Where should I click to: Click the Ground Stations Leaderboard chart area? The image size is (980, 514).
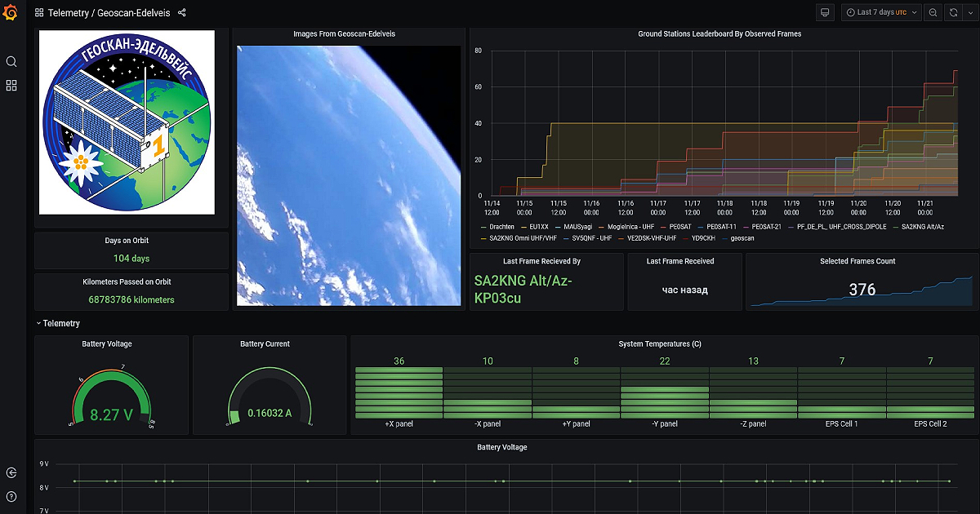724,123
